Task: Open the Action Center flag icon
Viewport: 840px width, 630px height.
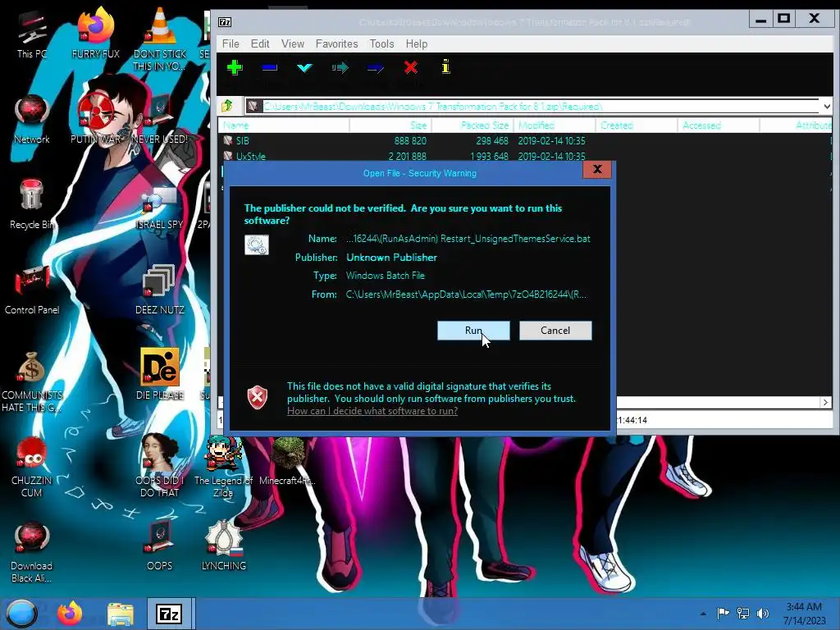Action: pos(723,613)
